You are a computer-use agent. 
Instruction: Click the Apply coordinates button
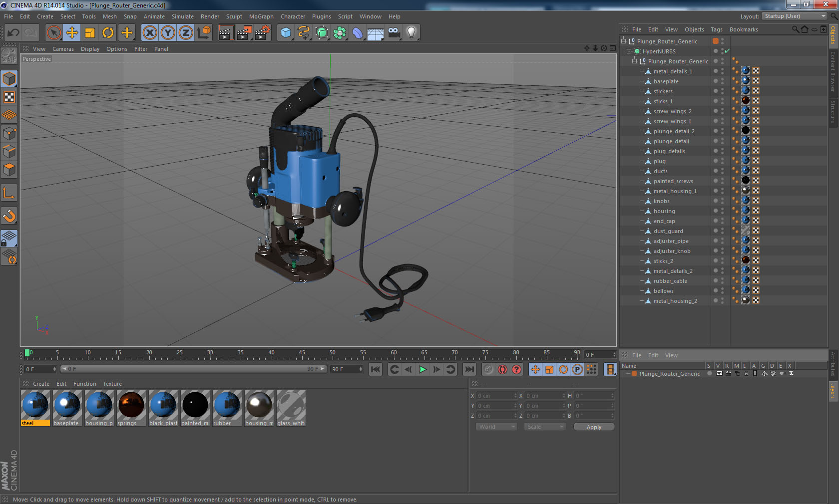[594, 427]
